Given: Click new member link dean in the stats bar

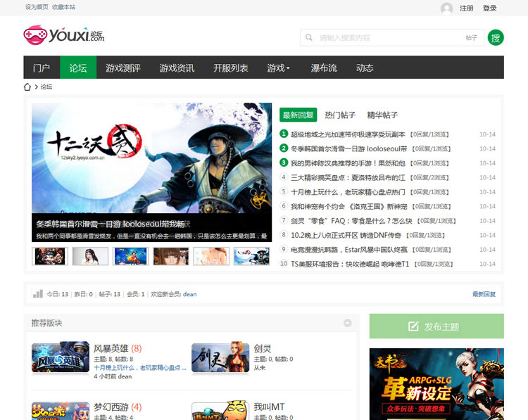Looking at the screenshot, I should tap(189, 294).
